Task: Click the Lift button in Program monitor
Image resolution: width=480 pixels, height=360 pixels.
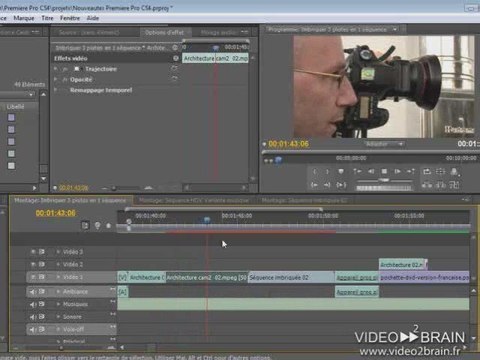Action: (x=427, y=185)
